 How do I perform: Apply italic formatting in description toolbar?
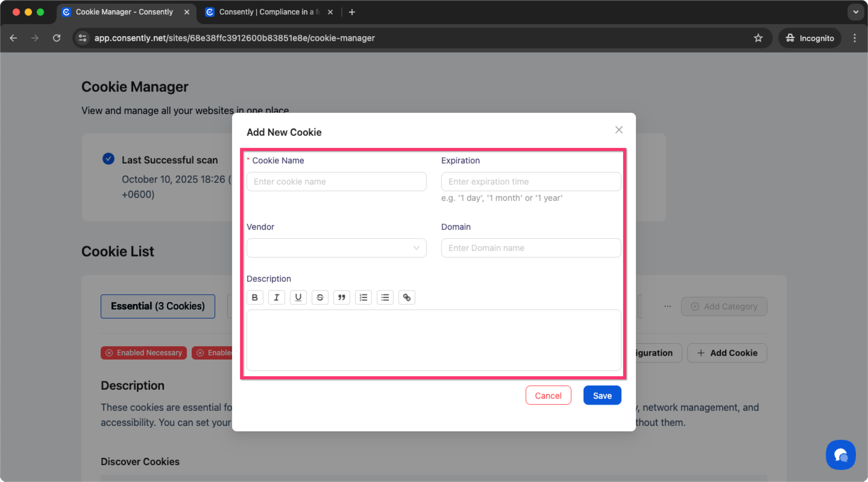click(276, 297)
